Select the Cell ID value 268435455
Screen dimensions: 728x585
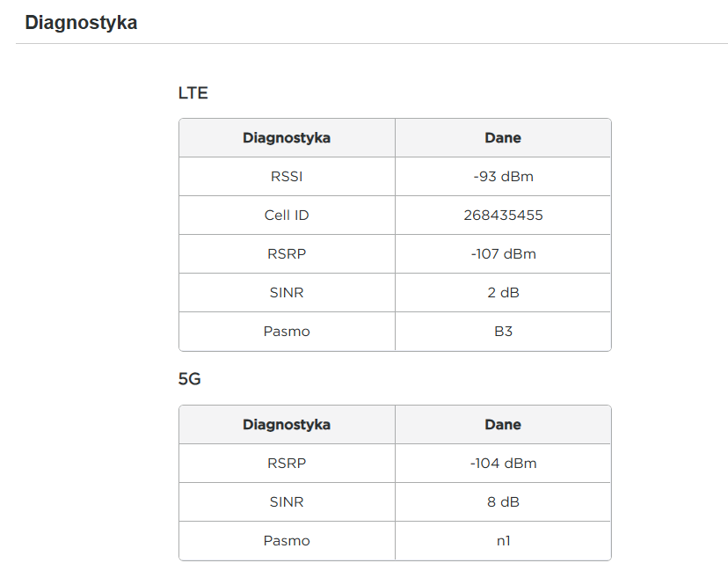click(x=503, y=216)
